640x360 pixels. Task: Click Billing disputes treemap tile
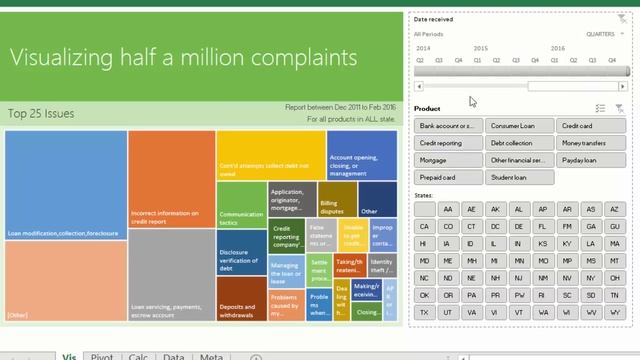point(338,199)
